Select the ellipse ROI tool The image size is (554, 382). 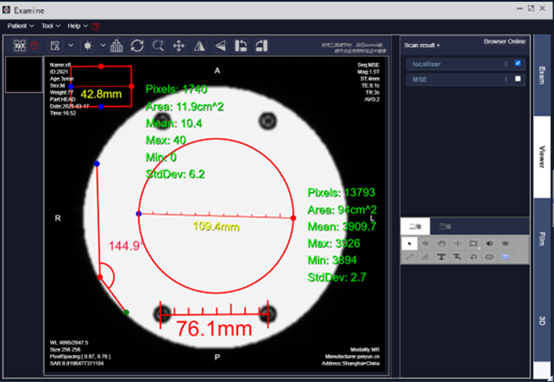coord(489,257)
